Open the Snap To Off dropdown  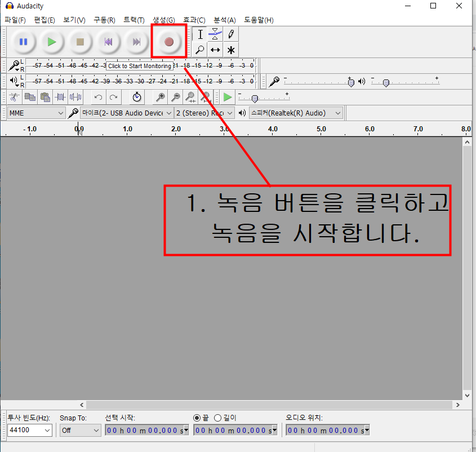point(80,430)
